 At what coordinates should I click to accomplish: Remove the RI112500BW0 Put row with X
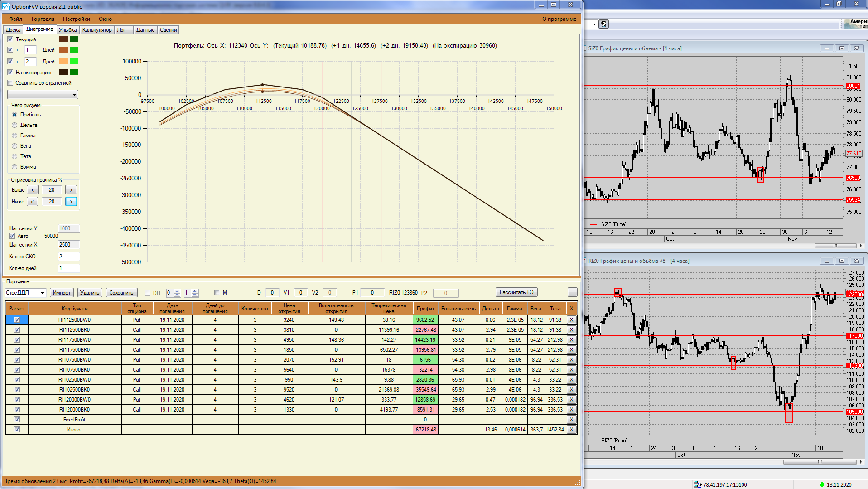coord(572,320)
